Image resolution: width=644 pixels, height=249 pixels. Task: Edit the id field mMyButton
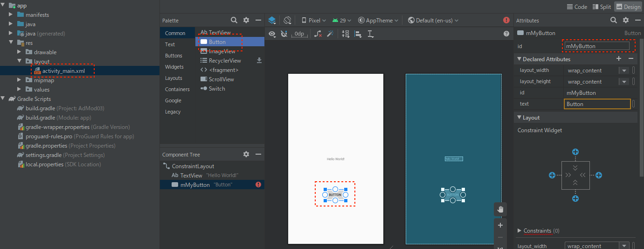(597, 46)
